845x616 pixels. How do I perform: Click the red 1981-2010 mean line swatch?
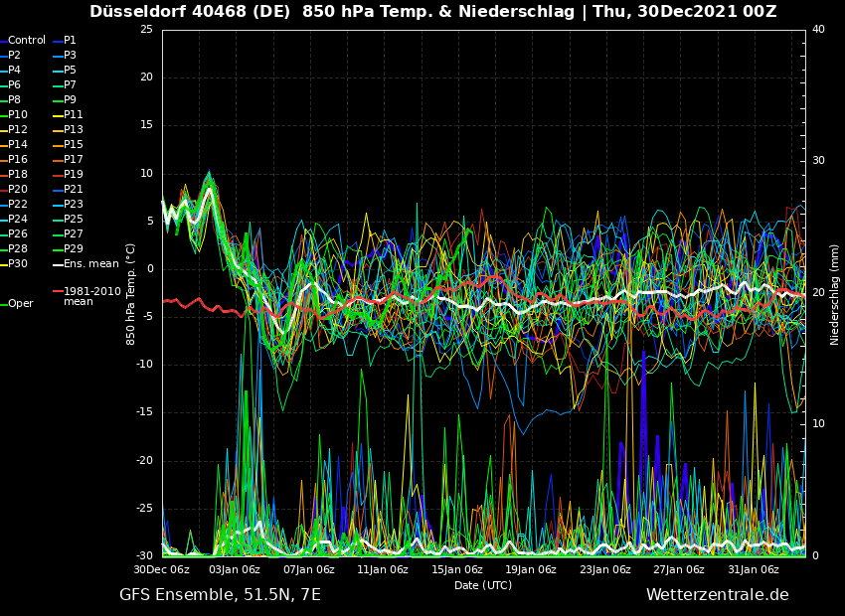point(58,292)
